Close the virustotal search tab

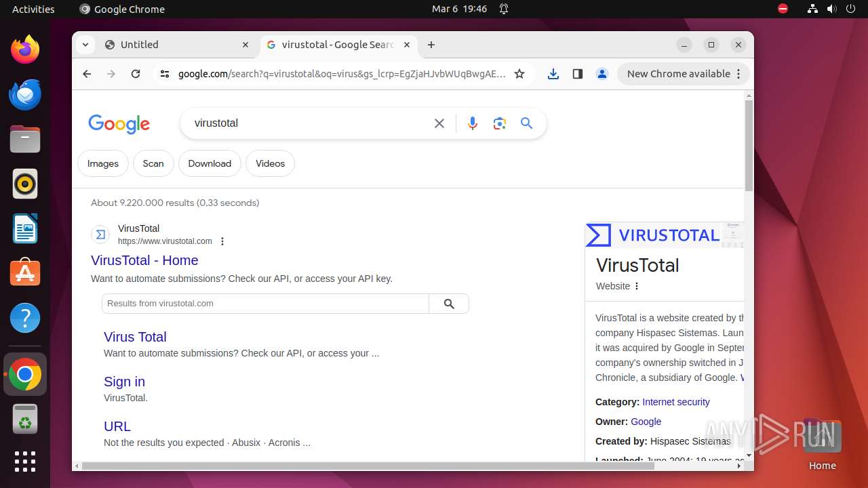pos(407,45)
